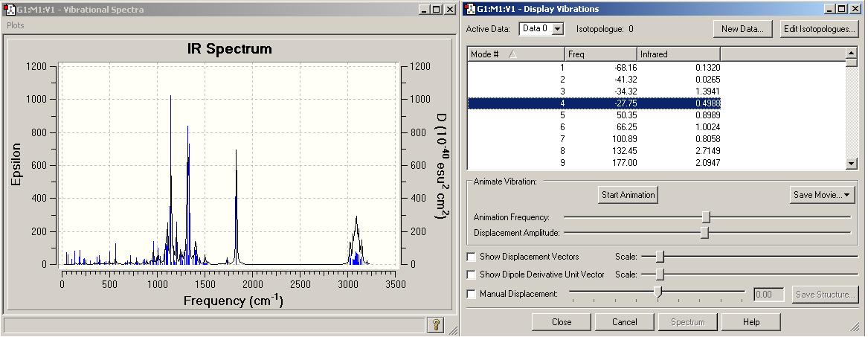The image size is (868, 337).
Task: Select mode 1 with frequency -68.16
Action: pos(594,68)
